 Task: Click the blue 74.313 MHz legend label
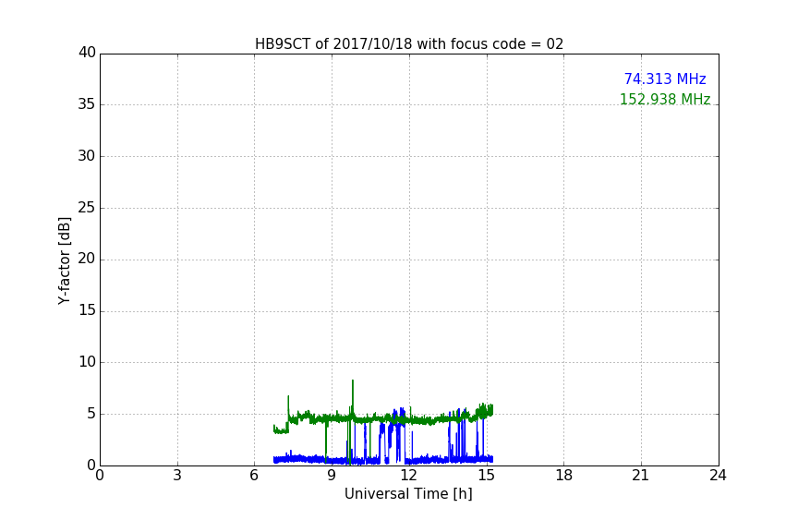coord(665,79)
